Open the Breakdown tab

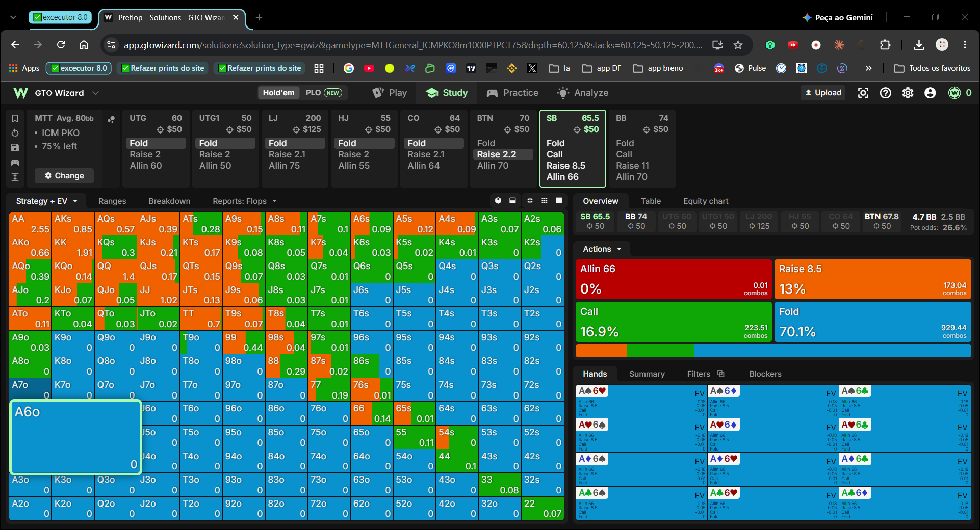pyautogui.click(x=169, y=201)
